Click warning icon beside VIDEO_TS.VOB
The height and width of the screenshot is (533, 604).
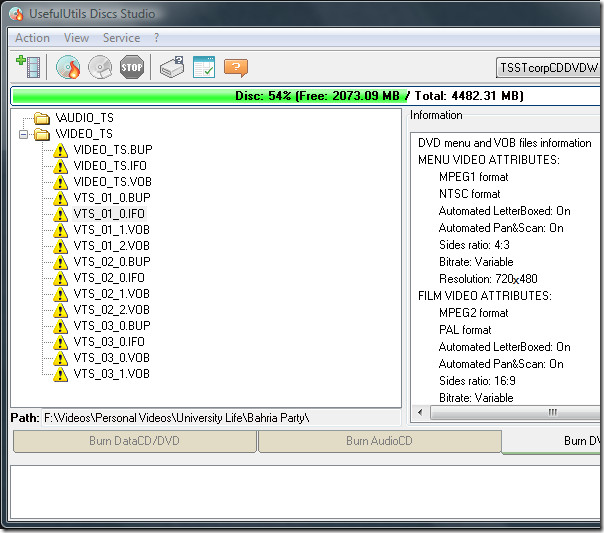(x=60, y=182)
